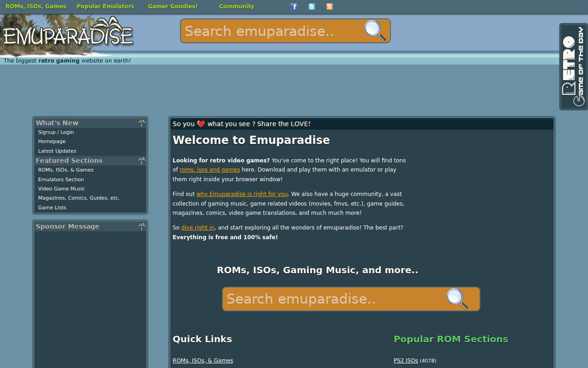Click 'Share the LOVE!' banner text

point(284,124)
